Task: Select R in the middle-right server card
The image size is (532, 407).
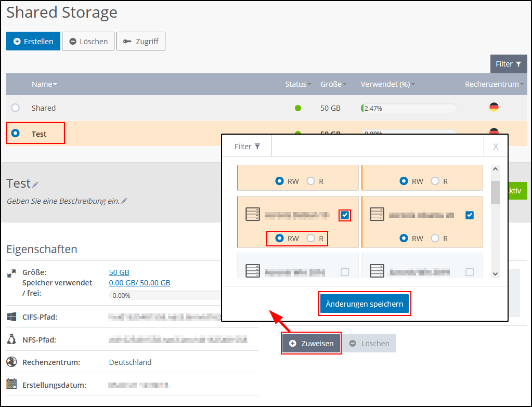Action: point(435,238)
